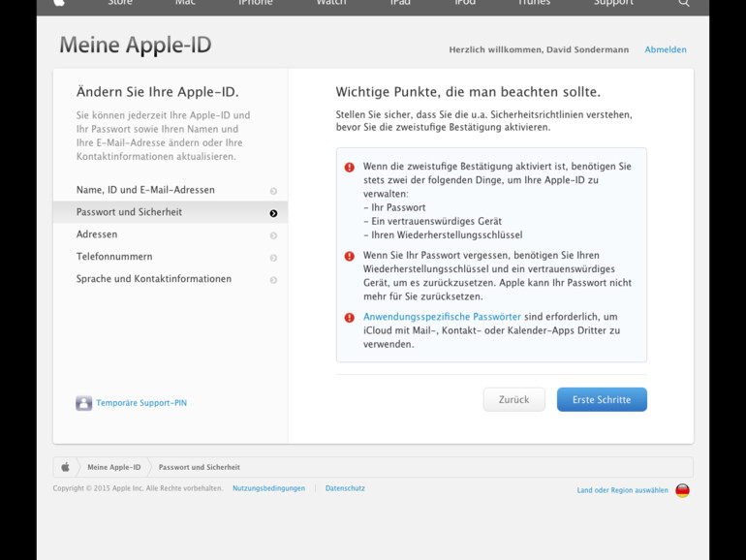This screenshot has width=746, height=560.
Task: Click the Temporäre Support-PIN person icon
Action: (83, 403)
